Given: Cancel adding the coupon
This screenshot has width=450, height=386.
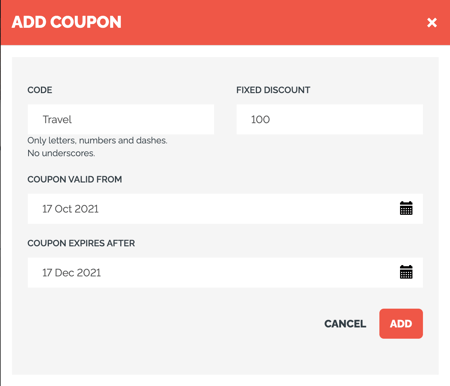Looking at the screenshot, I should [x=345, y=324].
